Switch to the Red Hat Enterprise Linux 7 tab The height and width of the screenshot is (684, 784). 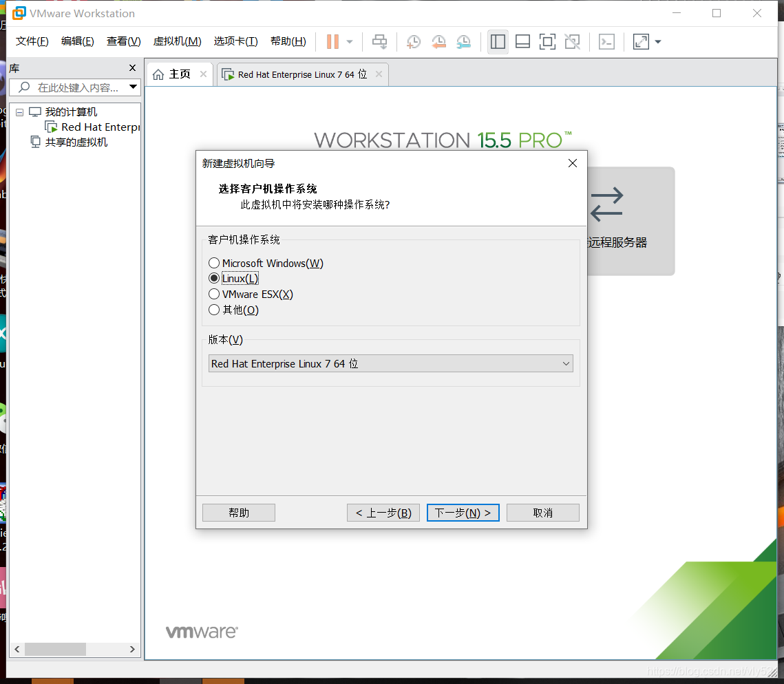(302, 74)
